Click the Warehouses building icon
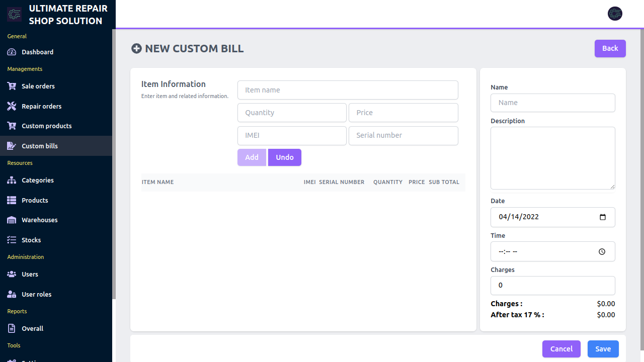Image resolution: width=644 pixels, height=362 pixels. click(12, 220)
